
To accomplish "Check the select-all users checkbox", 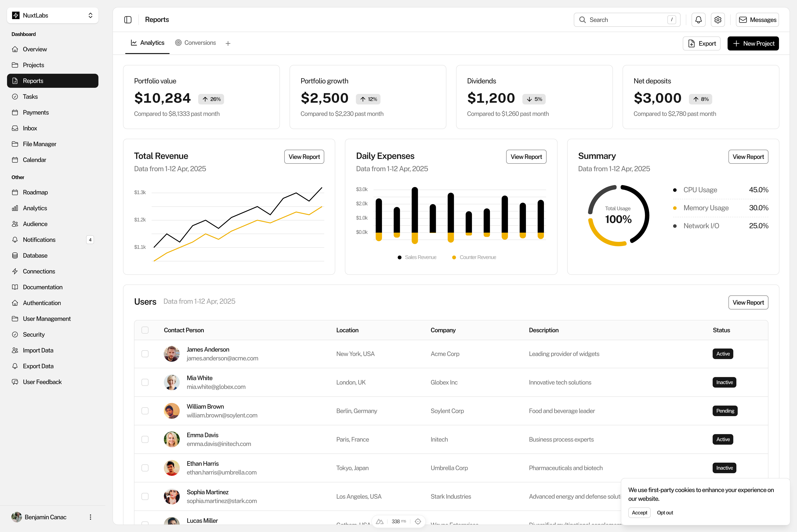I will (x=145, y=330).
